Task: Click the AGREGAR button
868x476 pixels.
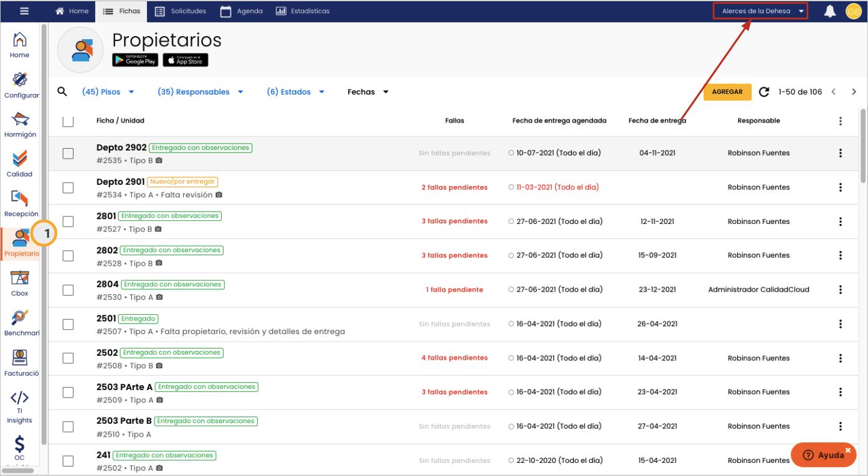Action: 727,92
